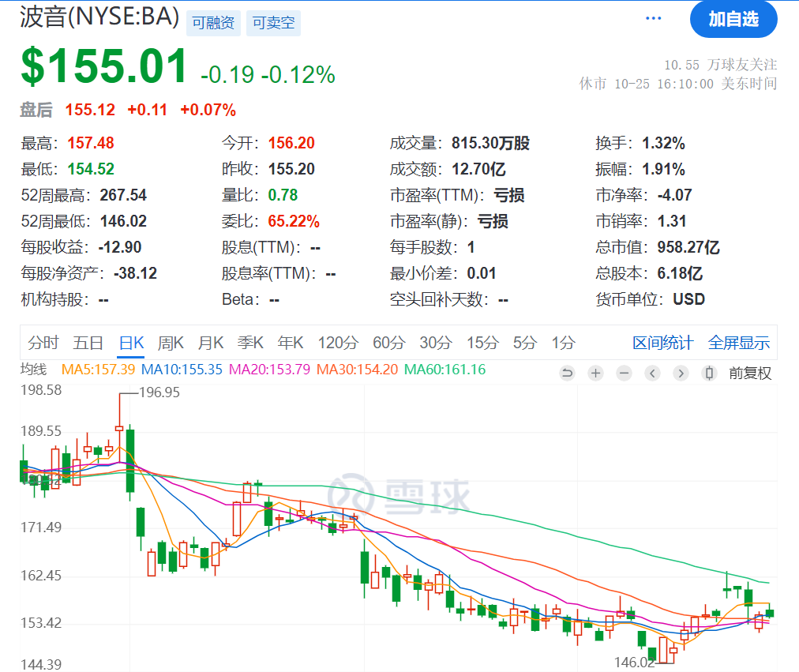The height and width of the screenshot is (672, 799).
Task: Click the 盘后 after-hours price 155.12
Action: [90, 110]
